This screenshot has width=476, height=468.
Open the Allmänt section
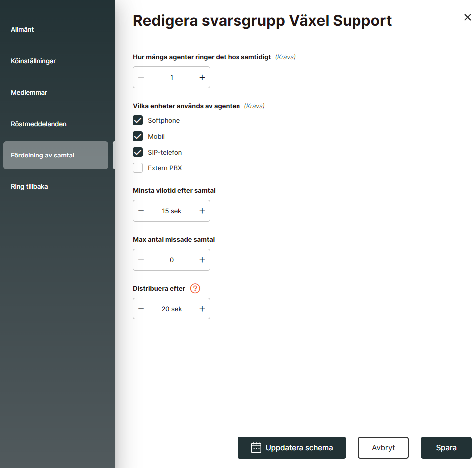point(22,30)
